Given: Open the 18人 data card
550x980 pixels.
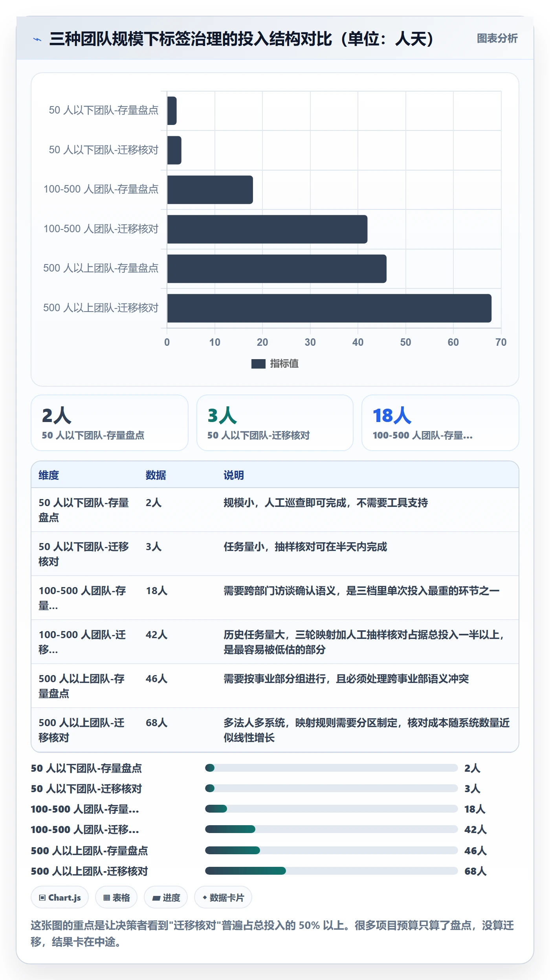Looking at the screenshot, I should coord(440,423).
